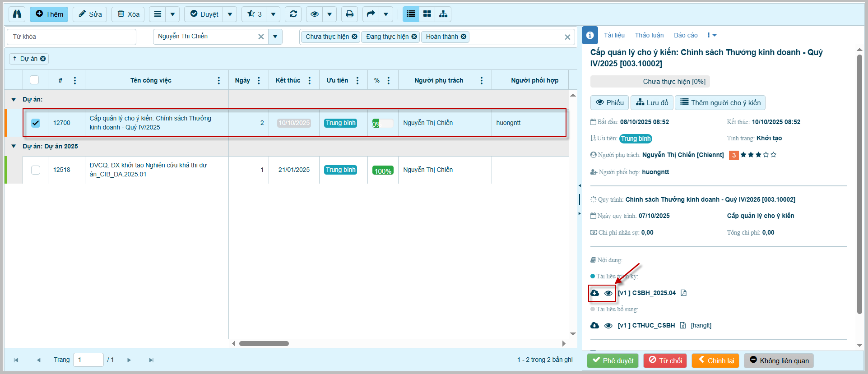This screenshot has height=374, width=868.
Task: Download the CSBH_2025.04 document
Action: click(595, 293)
